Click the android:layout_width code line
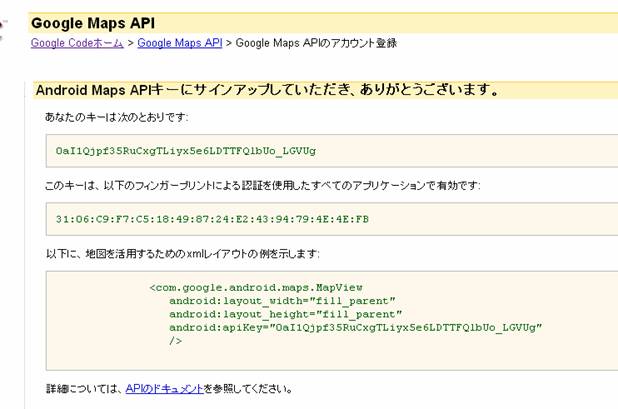This screenshot has height=409, width=618. [x=282, y=301]
